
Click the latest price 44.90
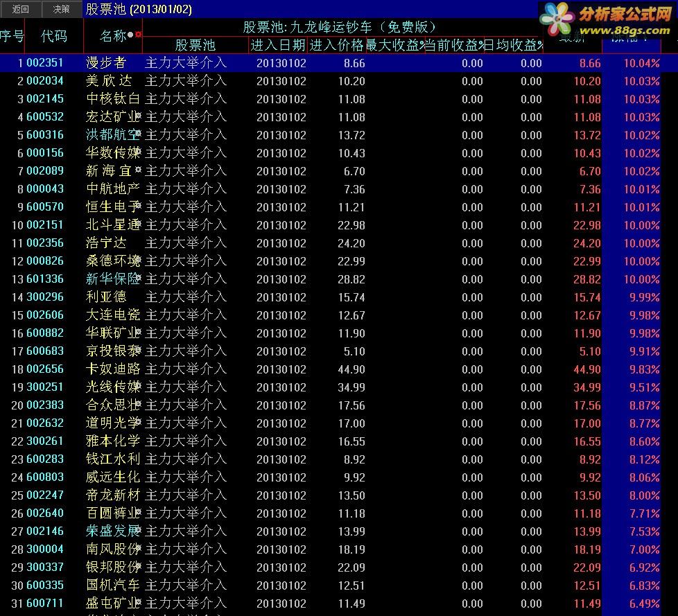click(x=587, y=369)
